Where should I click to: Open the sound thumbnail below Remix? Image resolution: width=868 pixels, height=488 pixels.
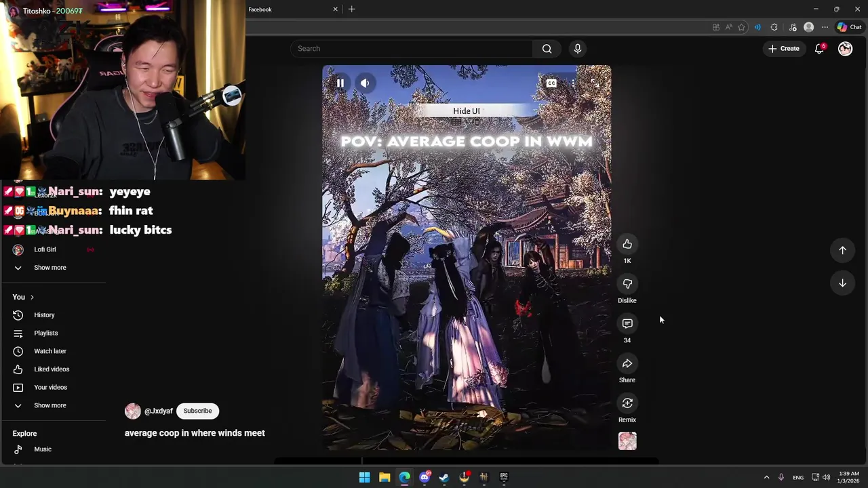(627, 441)
